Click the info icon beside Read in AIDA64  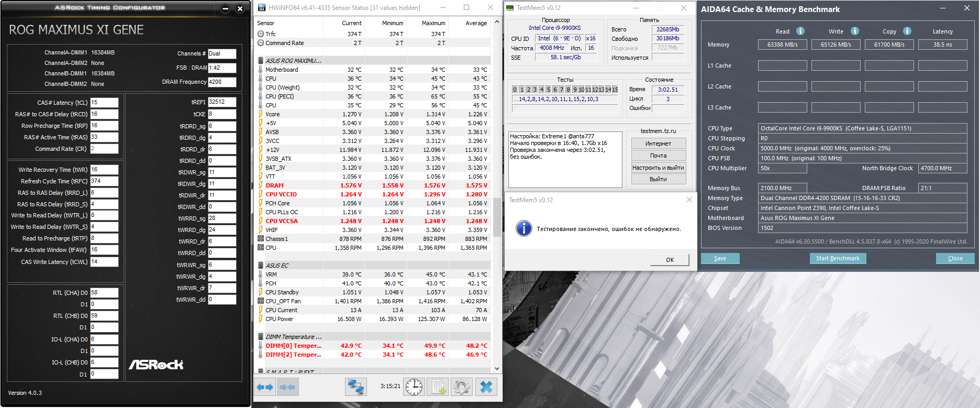[x=800, y=31]
